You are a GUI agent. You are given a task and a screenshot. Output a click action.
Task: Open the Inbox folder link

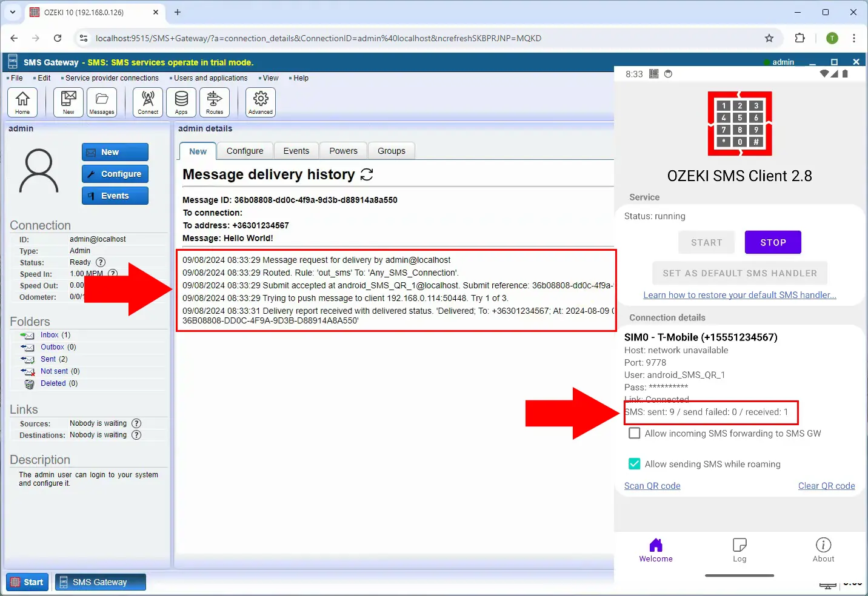pos(50,335)
